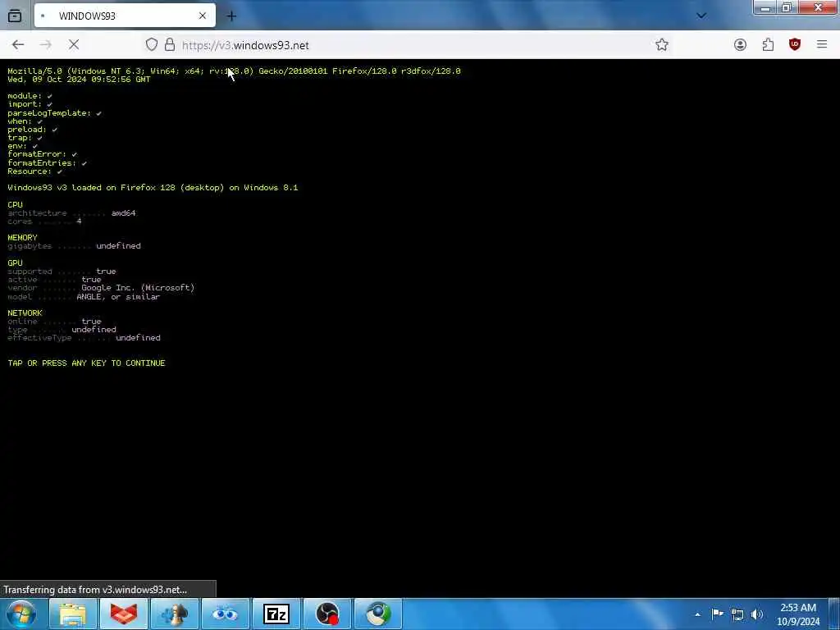Go forward one page

coord(46,45)
